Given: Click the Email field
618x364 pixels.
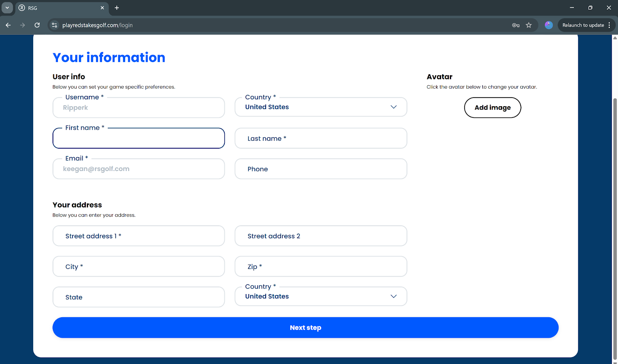Looking at the screenshot, I should click(139, 169).
